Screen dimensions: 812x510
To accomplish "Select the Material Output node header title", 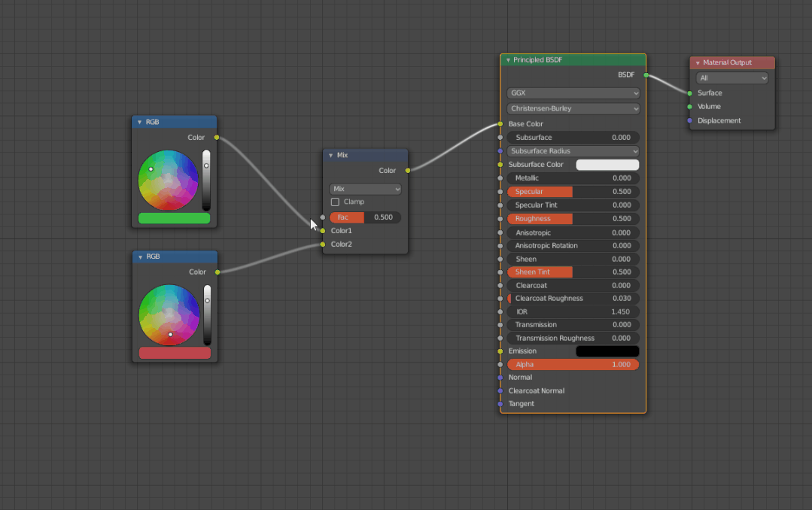I will tap(727, 62).
